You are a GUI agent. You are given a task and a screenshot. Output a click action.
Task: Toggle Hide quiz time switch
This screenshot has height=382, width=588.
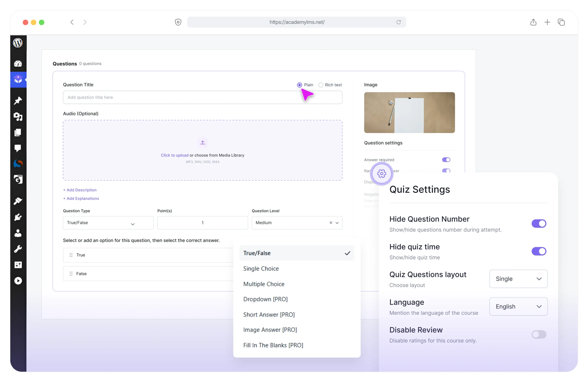539,251
